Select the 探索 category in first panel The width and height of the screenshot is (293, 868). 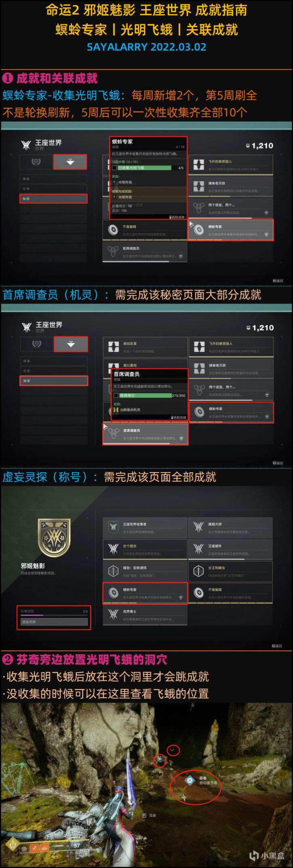(53, 179)
